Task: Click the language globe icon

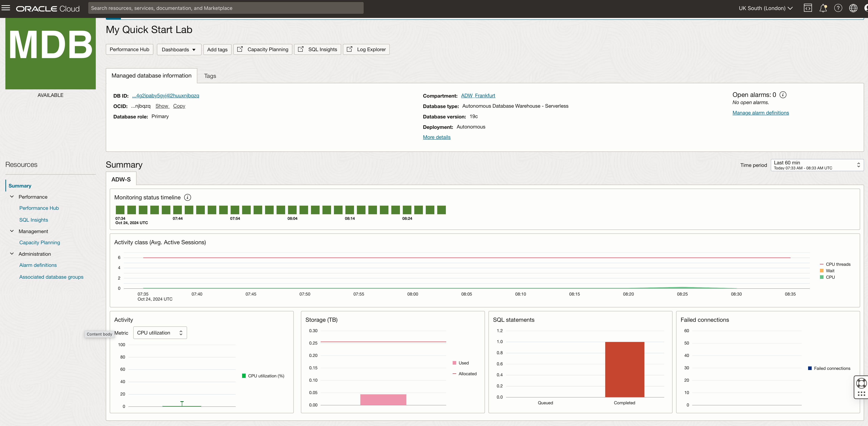Action: click(x=853, y=8)
